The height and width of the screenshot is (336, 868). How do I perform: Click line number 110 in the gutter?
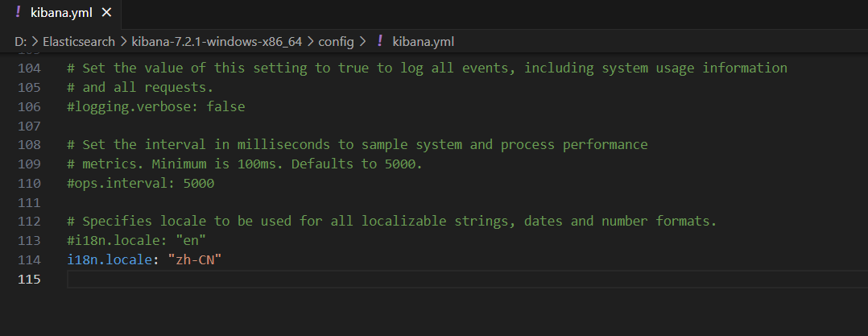point(29,183)
